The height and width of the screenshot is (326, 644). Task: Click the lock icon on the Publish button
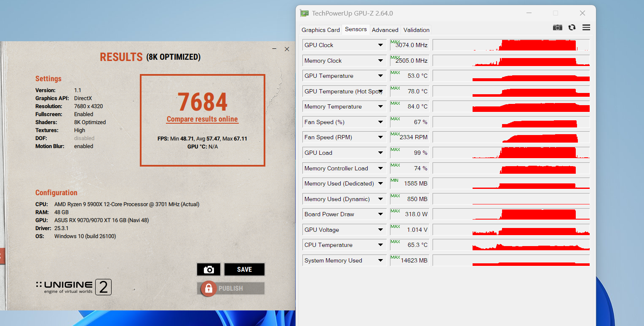(208, 289)
